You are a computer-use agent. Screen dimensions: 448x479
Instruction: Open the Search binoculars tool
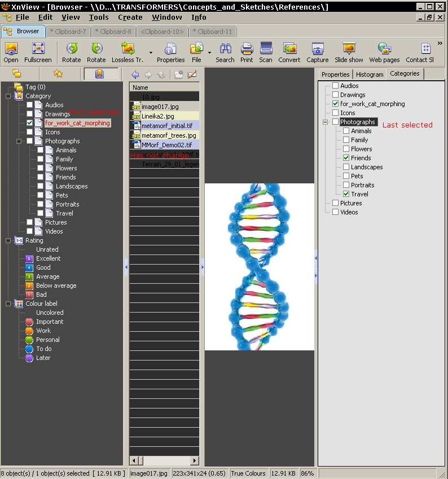pos(225,52)
